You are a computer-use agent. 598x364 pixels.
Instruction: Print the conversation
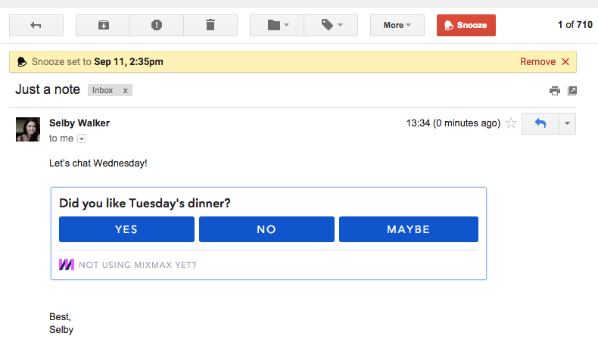point(555,91)
